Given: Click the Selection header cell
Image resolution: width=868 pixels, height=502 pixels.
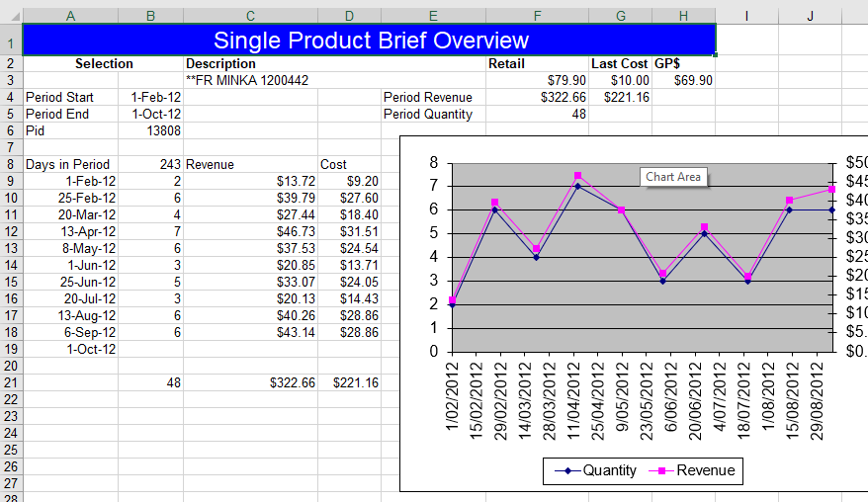Looking at the screenshot, I should click(x=104, y=63).
